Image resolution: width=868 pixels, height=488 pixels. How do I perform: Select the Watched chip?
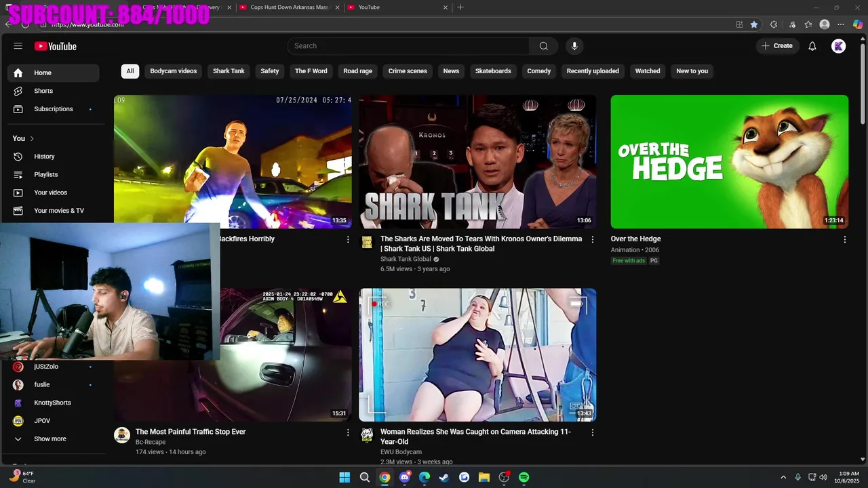click(648, 71)
